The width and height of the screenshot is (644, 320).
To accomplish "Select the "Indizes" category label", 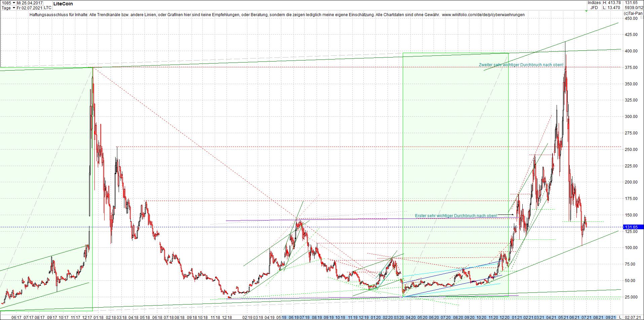I will 594,3.
